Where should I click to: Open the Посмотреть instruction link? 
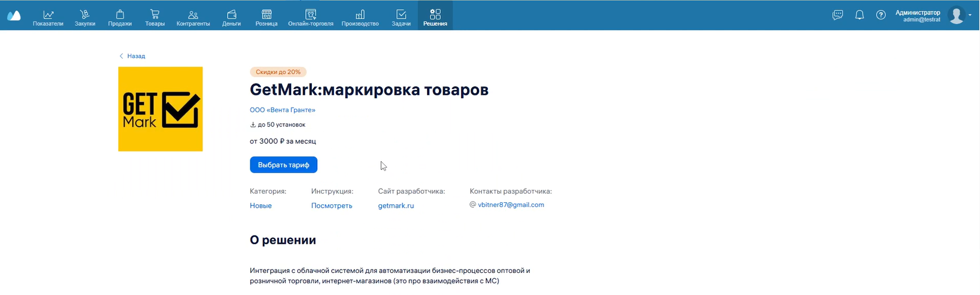(x=332, y=205)
